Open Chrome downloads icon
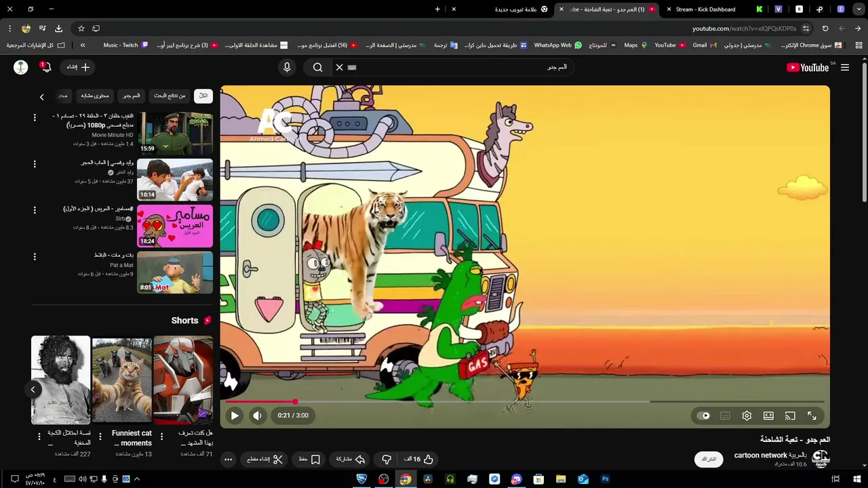Screen dimensions: 868x488 coord(58,28)
